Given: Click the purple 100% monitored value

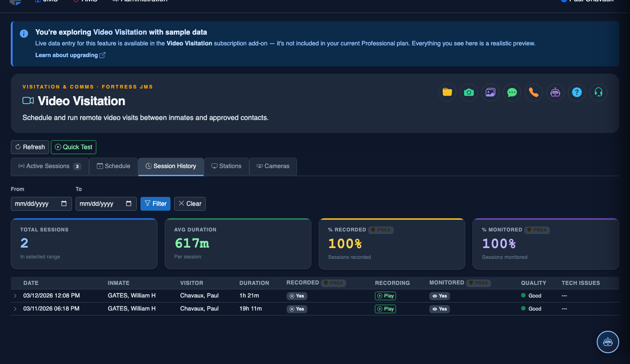Looking at the screenshot, I should pyautogui.click(x=499, y=243).
